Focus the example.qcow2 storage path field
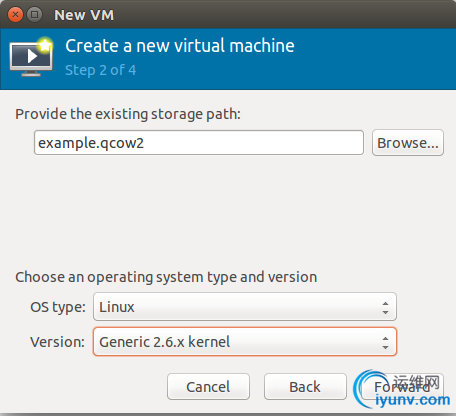Screen dimensions: 456x416 coord(199,143)
